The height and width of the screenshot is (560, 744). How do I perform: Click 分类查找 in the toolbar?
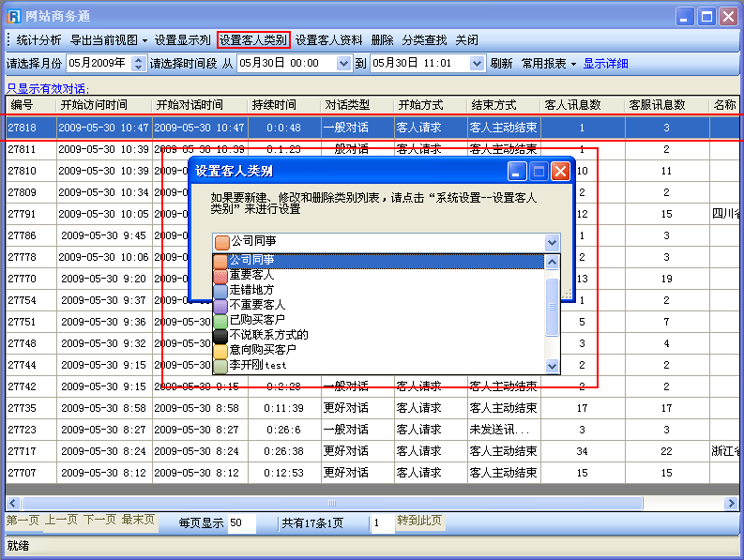(x=424, y=40)
